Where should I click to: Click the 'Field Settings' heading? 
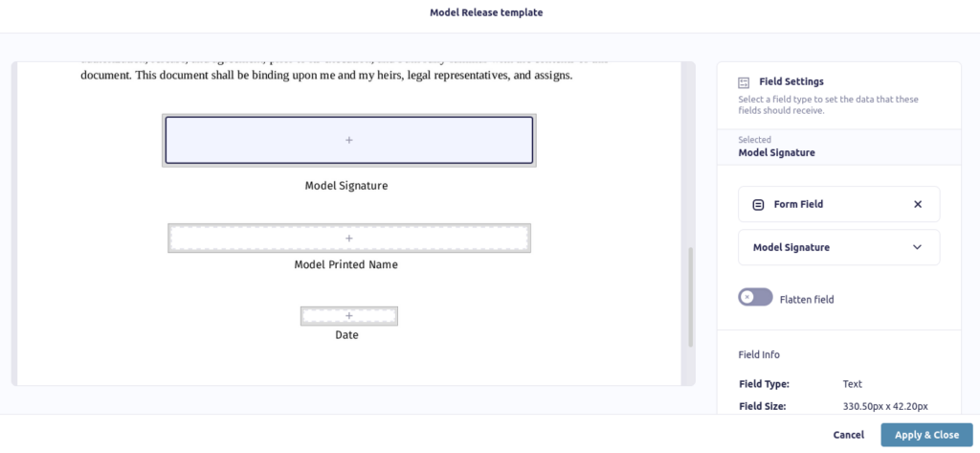point(791,81)
